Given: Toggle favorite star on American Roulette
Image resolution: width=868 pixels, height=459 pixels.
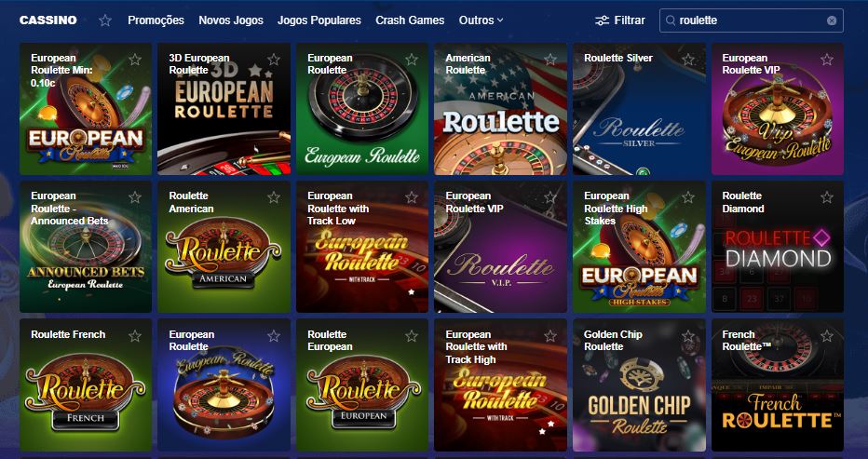Looking at the screenshot, I should pyautogui.click(x=549, y=60).
